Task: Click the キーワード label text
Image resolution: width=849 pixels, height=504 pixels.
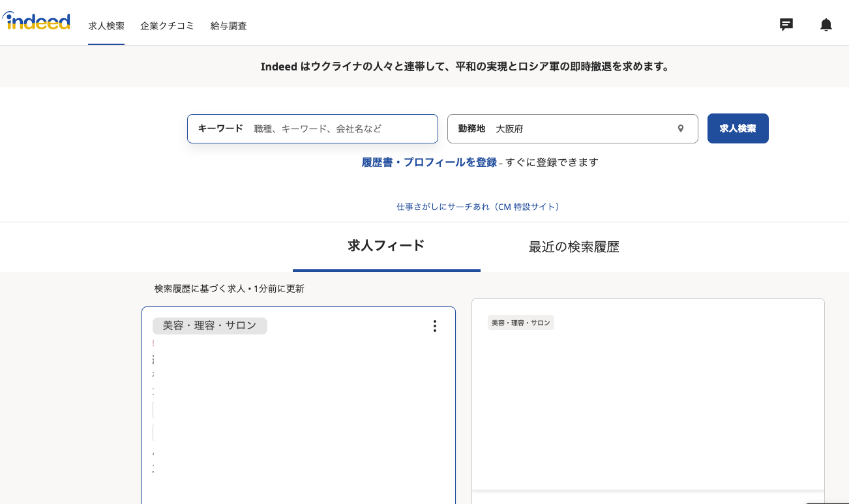Action: pyautogui.click(x=220, y=128)
